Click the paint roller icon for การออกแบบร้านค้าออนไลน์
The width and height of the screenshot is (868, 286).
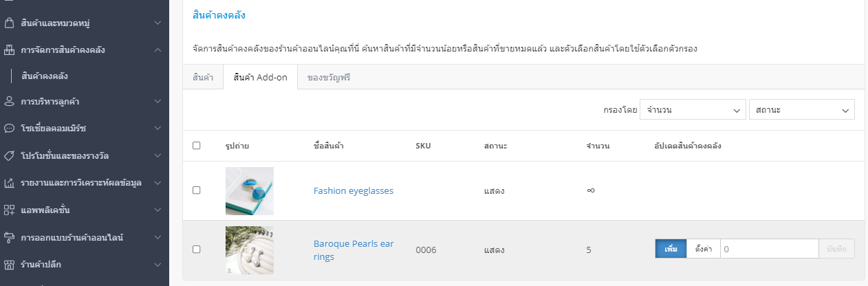9,237
